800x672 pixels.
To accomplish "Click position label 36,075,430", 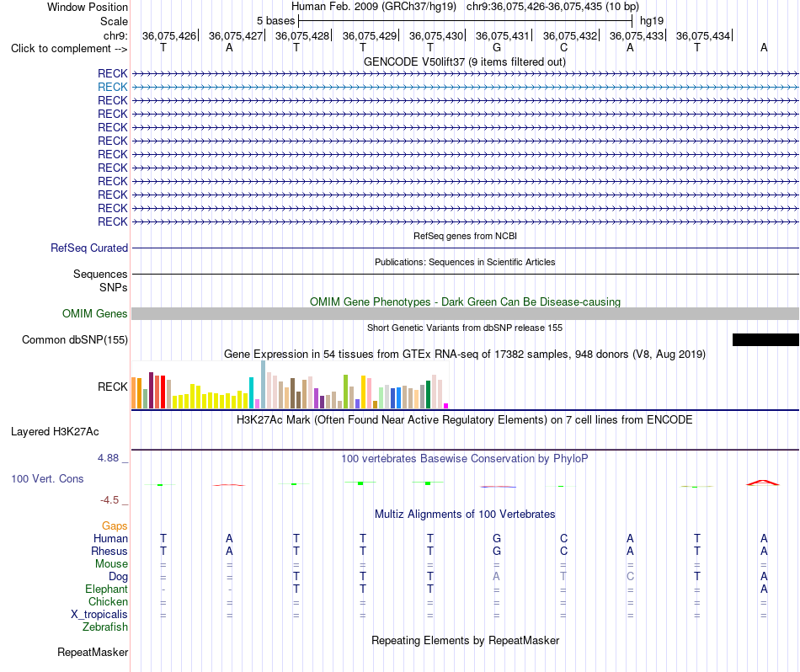I will (436, 35).
